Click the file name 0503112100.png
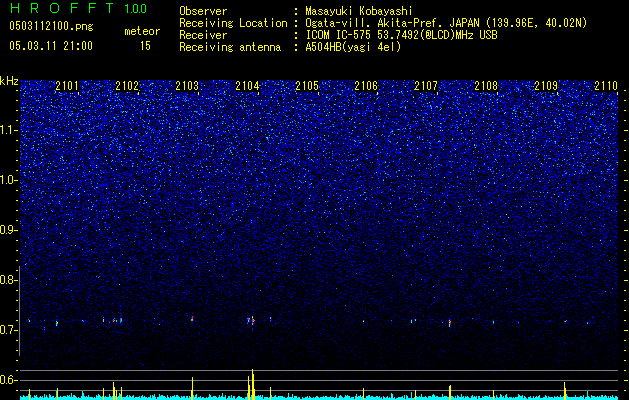Image resolution: width=629 pixels, height=400 pixels. click(51, 27)
